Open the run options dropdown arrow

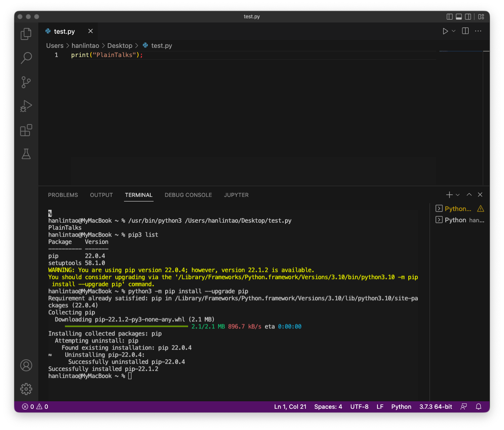coord(454,31)
